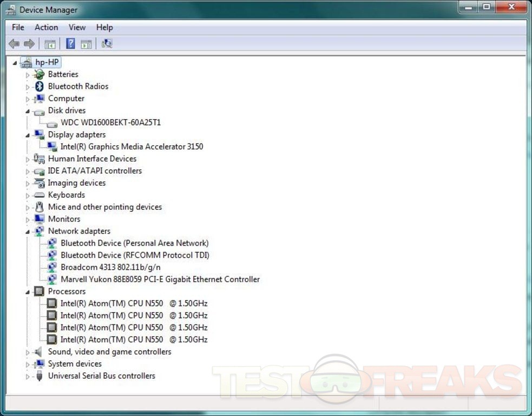Expand the Keyboards category arrow
The height and width of the screenshot is (416, 532).
pos(28,196)
